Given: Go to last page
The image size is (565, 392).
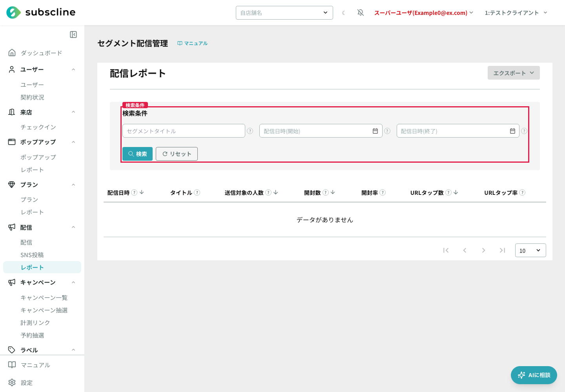Looking at the screenshot, I should click(x=502, y=250).
